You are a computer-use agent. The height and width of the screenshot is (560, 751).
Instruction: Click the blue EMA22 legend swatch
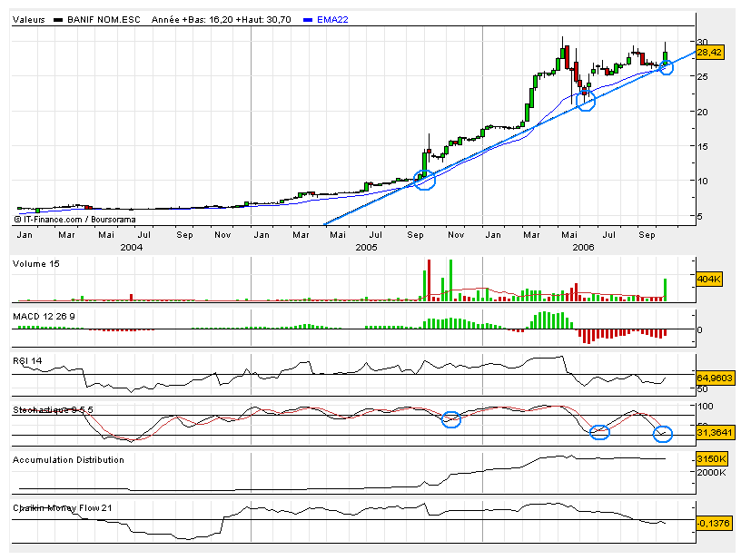coord(308,20)
